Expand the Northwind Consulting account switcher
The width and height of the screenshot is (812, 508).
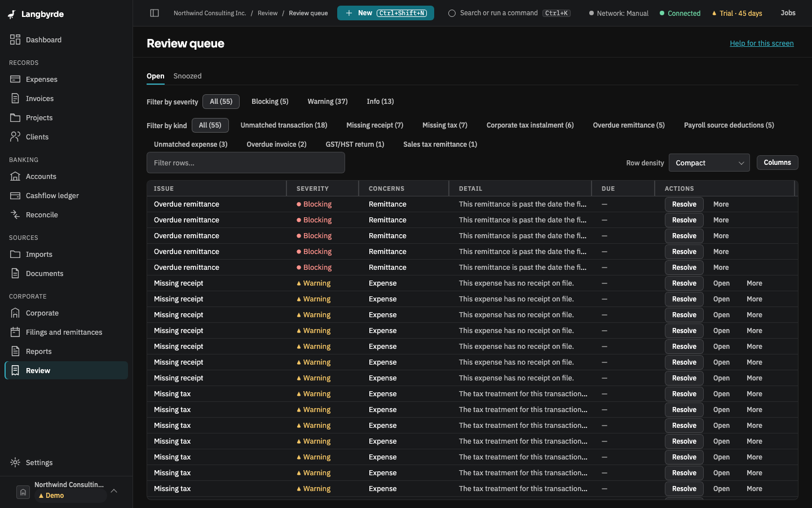tap(114, 491)
